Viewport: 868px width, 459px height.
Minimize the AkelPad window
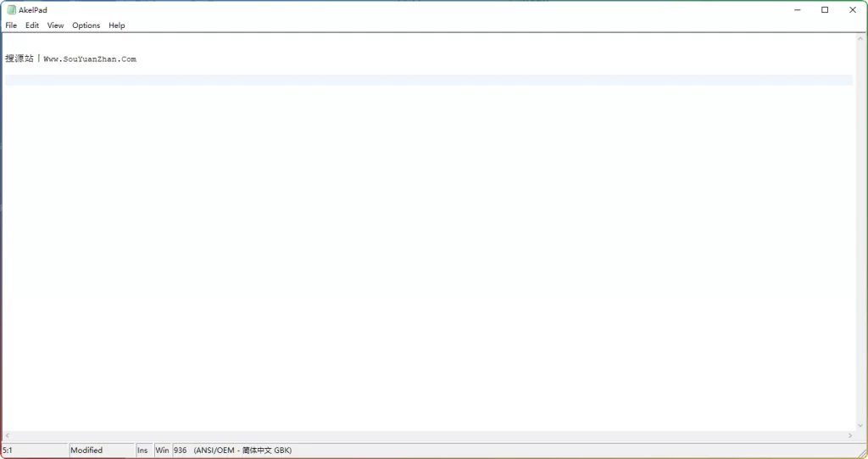pos(797,10)
